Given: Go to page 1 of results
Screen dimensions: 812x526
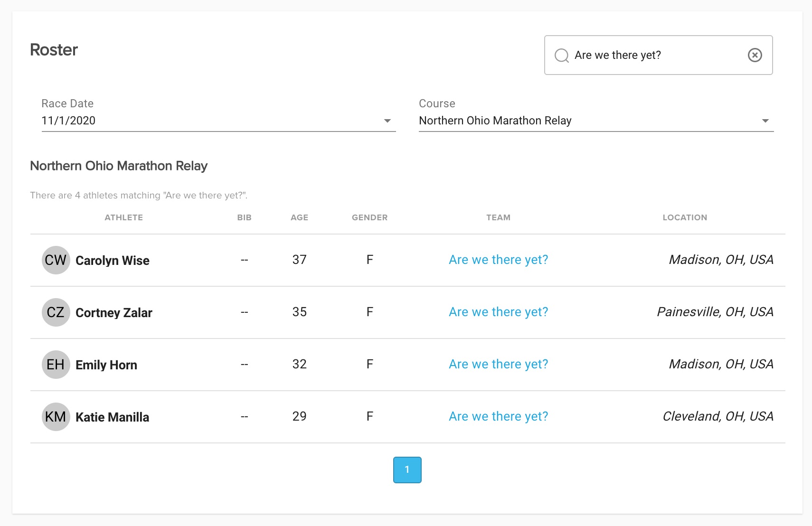Looking at the screenshot, I should tap(407, 470).
